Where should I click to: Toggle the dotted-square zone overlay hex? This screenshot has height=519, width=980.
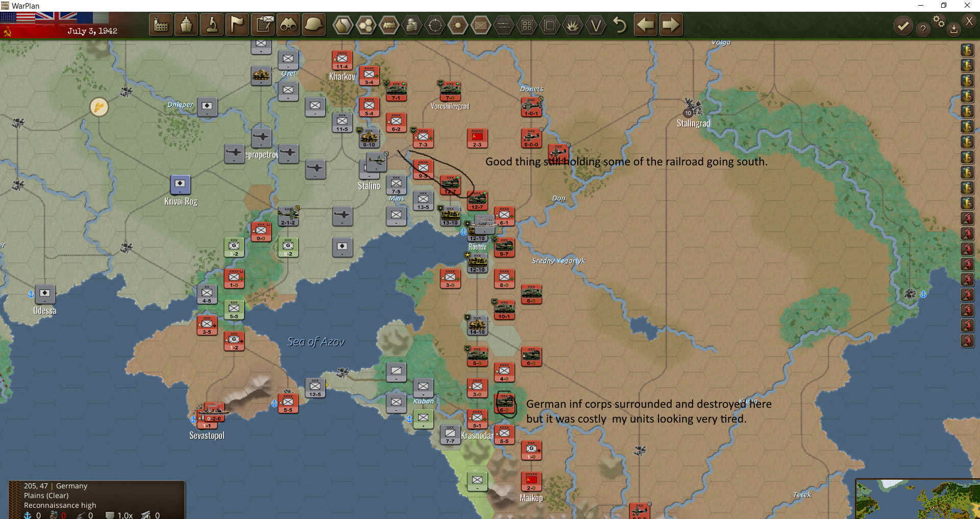pyautogui.click(x=550, y=25)
